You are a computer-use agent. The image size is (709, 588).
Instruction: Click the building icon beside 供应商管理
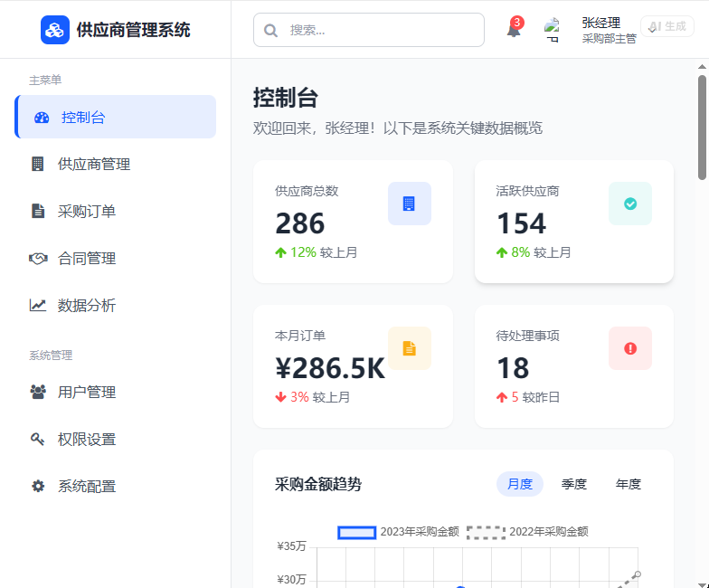(x=38, y=164)
